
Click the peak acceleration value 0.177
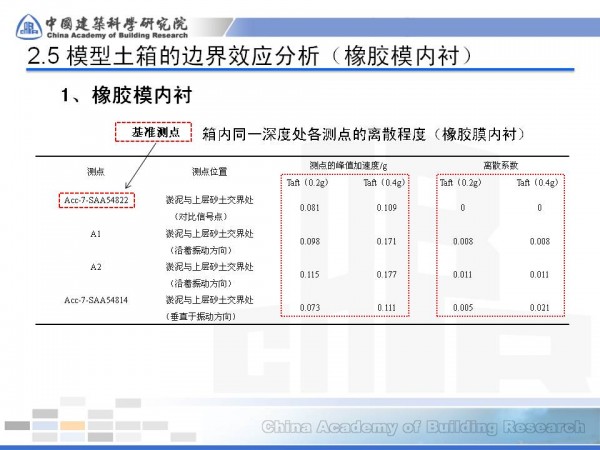tap(386, 274)
